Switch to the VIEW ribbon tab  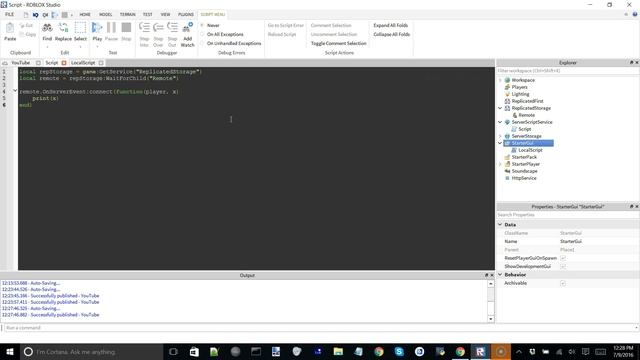pos(165,14)
